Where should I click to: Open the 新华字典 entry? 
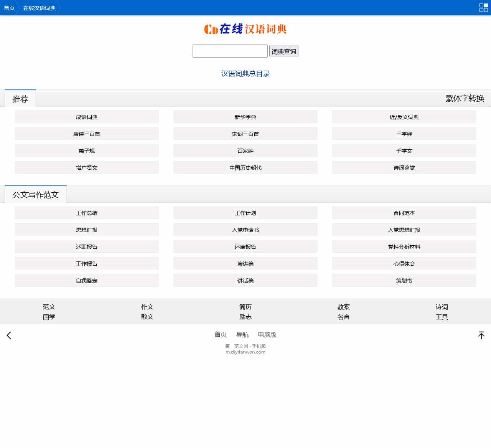(245, 117)
